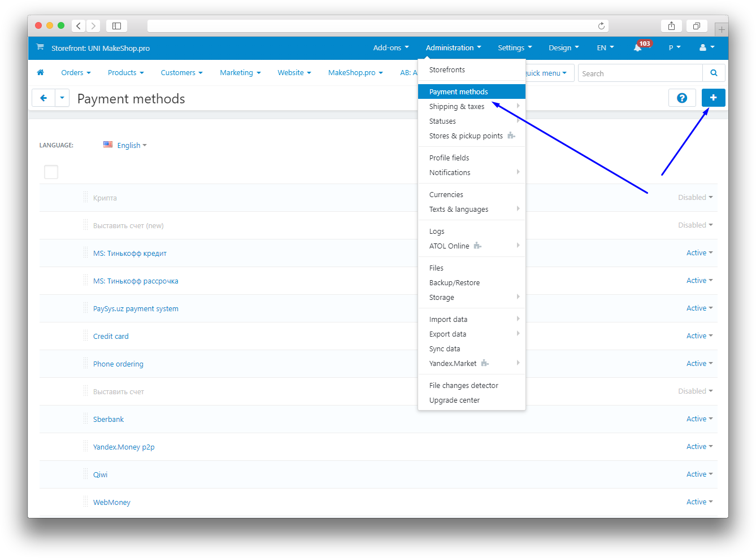Click the browser page reload icon
This screenshot has height=558, width=756.
point(601,26)
